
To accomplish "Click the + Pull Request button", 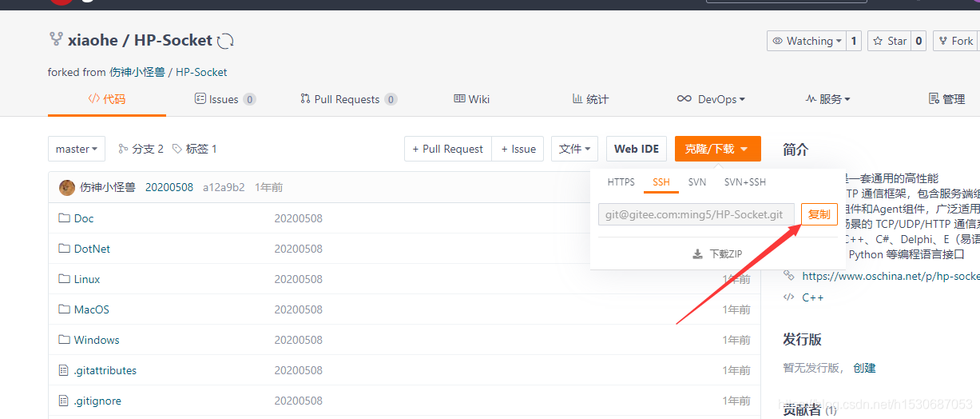I will point(448,149).
